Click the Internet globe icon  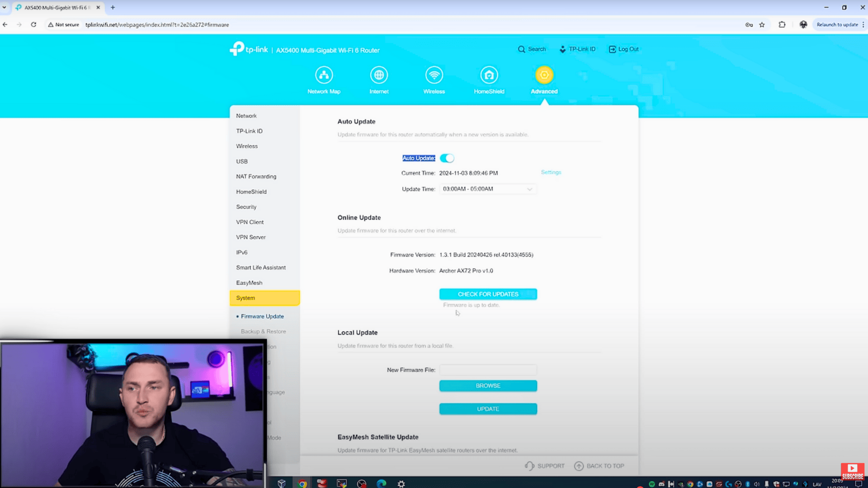click(x=379, y=75)
